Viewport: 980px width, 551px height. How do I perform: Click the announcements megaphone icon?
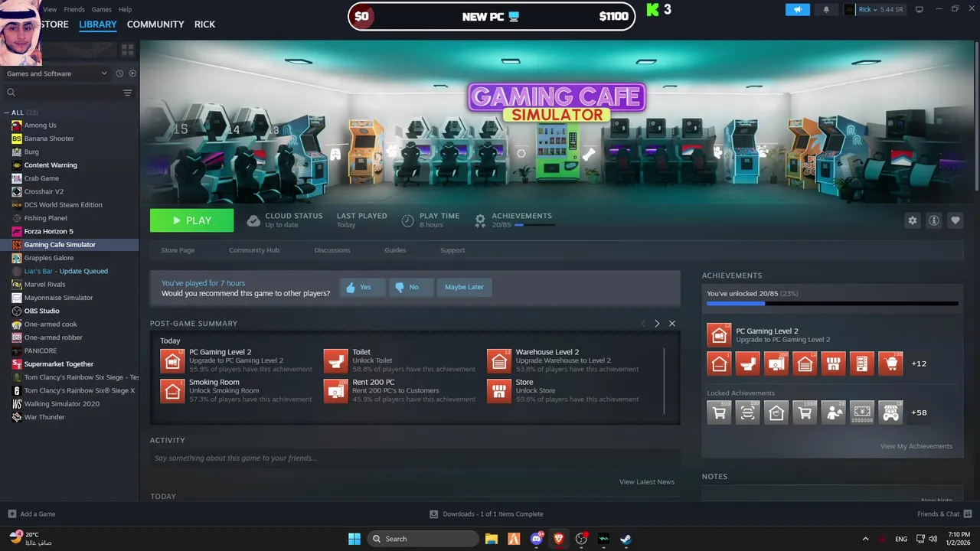tap(797, 9)
